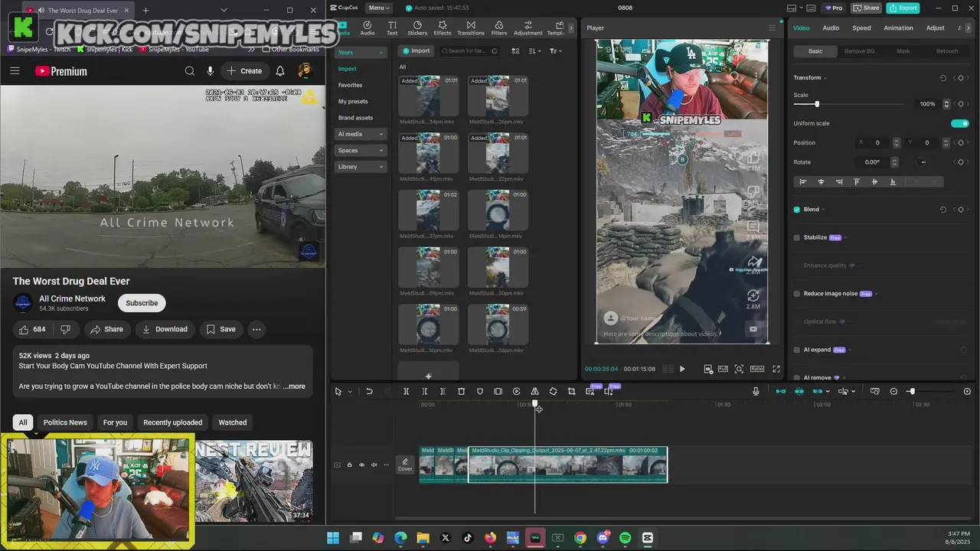Screen dimensions: 980x551
Task: Open the Adjustment tab in top toolbar
Action: [528, 28]
